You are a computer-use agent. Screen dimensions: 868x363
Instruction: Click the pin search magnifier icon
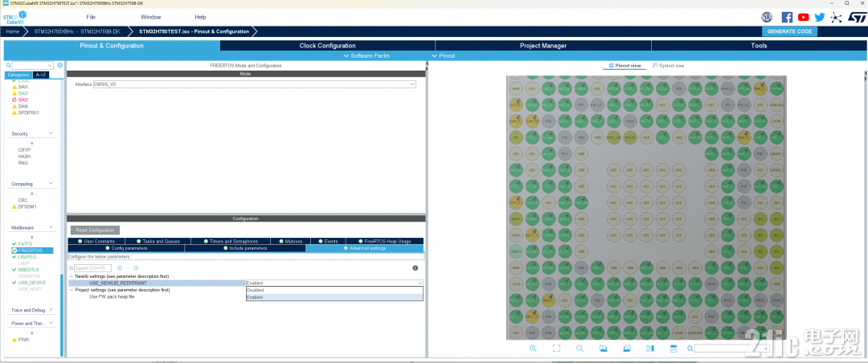coord(690,349)
